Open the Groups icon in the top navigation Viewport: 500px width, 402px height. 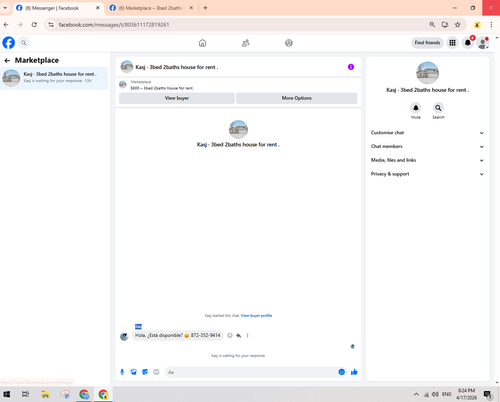[289, 43]
